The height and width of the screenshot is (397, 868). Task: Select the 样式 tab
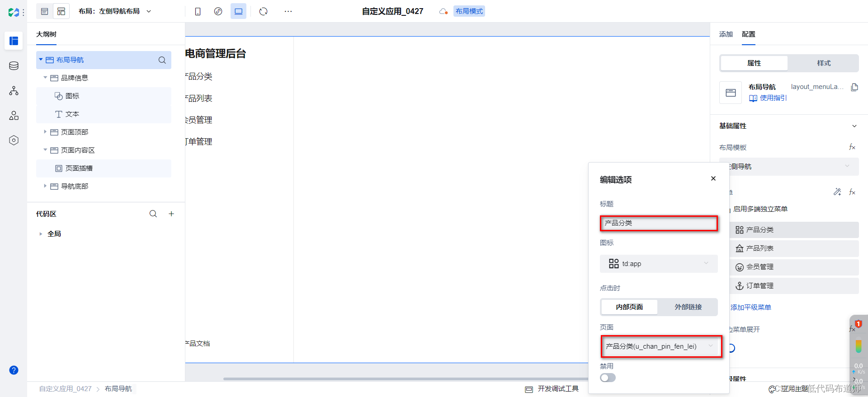pos(824,63)
